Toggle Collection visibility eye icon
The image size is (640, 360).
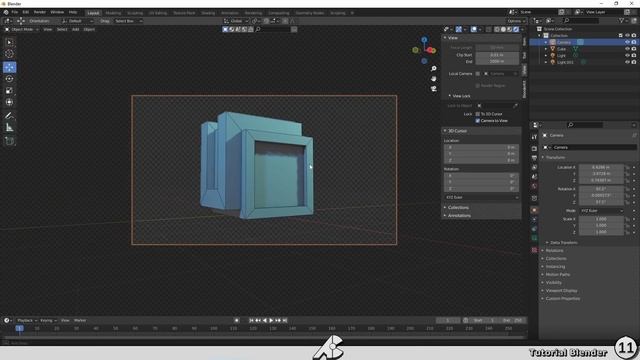click(627, 36)
